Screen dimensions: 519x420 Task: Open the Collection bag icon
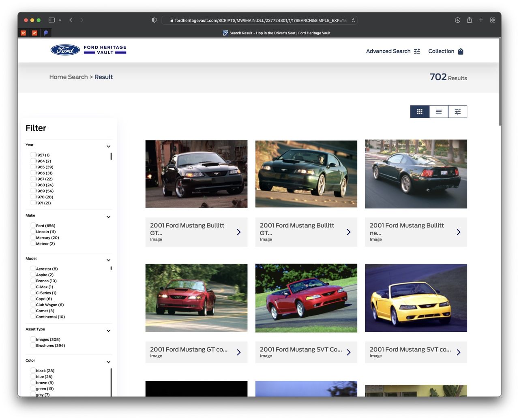click(x=461, y=51)
